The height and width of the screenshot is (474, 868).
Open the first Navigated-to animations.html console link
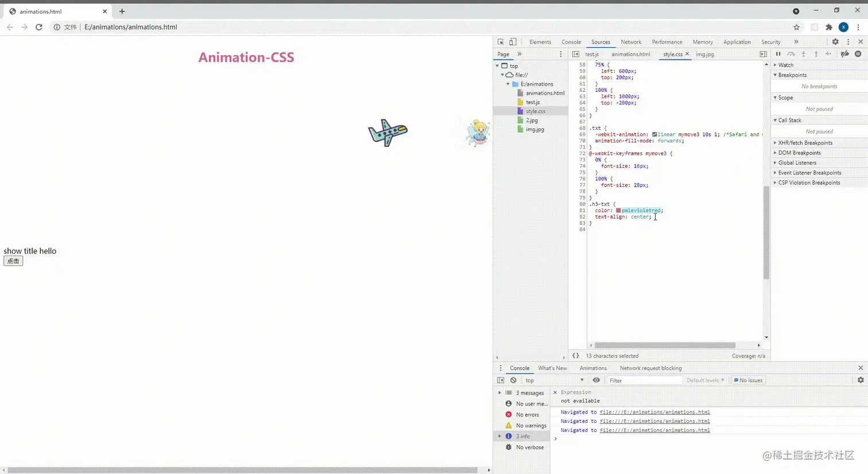[654, 412]
